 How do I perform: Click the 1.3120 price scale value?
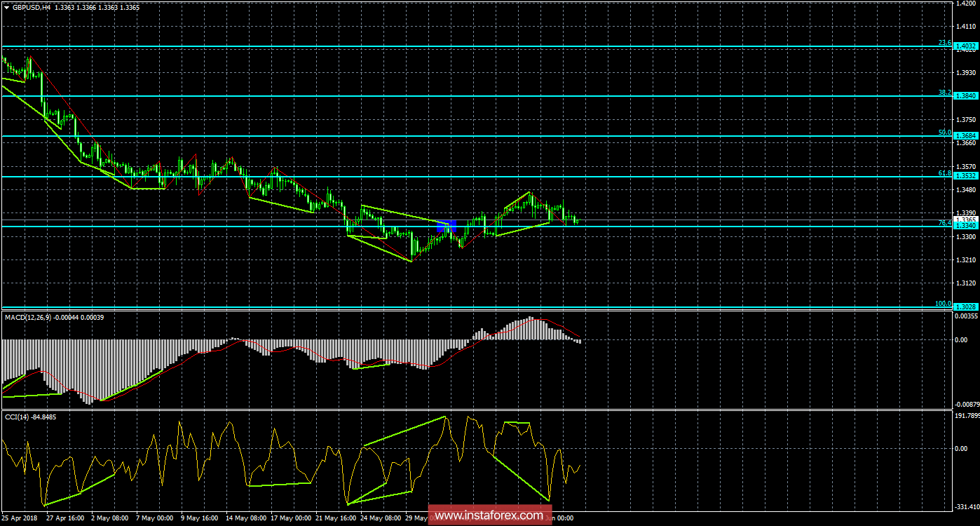(x=967, y=283)
